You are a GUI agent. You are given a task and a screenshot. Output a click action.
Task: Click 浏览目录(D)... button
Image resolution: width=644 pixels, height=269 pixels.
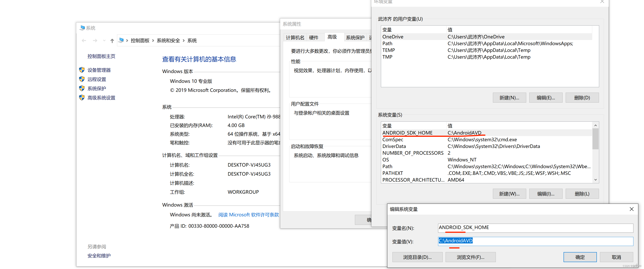[x=417, y=257]
